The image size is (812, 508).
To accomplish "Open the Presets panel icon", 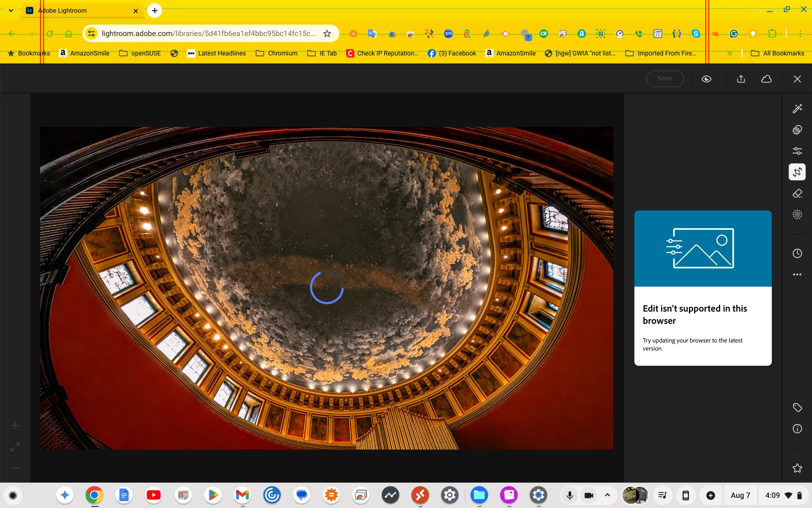I will [797, 130].
